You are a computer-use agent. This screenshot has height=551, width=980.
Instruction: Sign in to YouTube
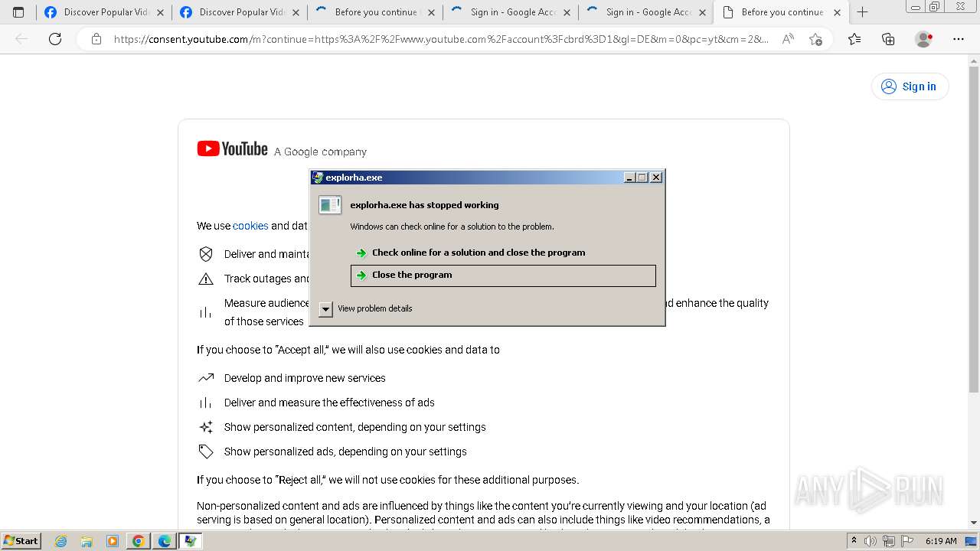coord(910,86)
